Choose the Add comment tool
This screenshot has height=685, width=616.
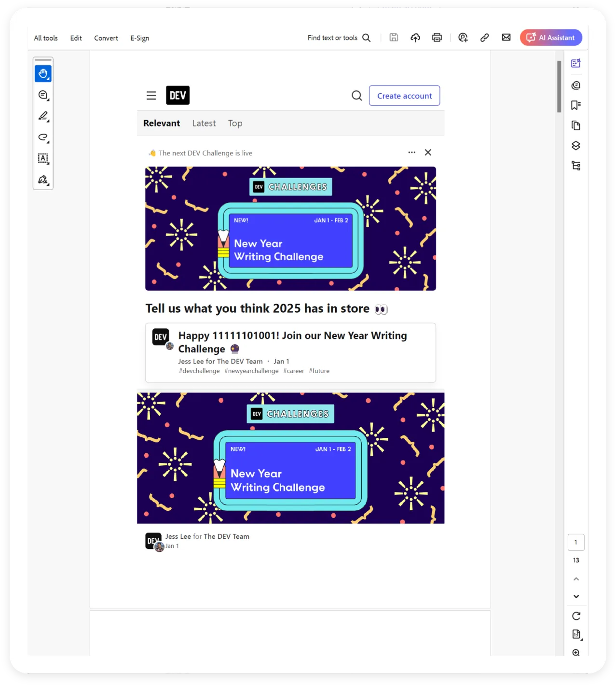(43, 95)
